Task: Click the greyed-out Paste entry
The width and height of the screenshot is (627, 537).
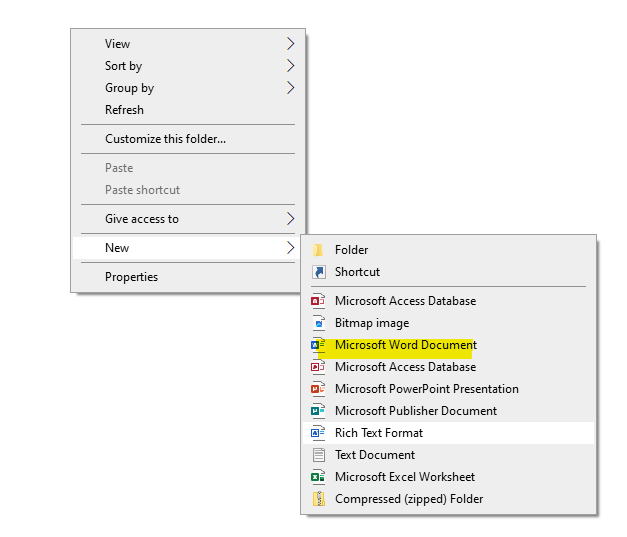Action: pos(188,168)
